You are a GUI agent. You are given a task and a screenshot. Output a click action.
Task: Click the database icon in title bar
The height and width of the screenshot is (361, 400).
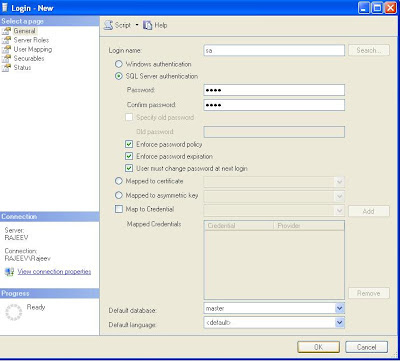coord(5,7)
